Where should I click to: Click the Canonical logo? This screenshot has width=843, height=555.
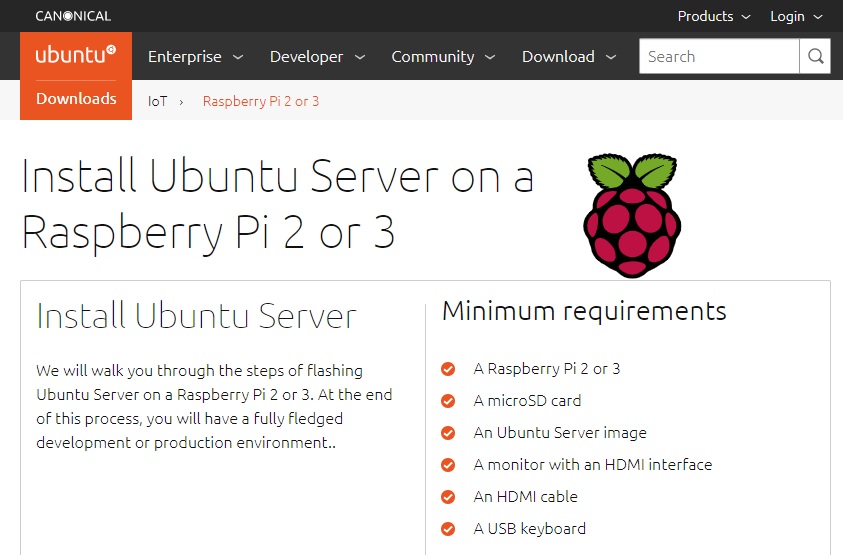(73, 16)
